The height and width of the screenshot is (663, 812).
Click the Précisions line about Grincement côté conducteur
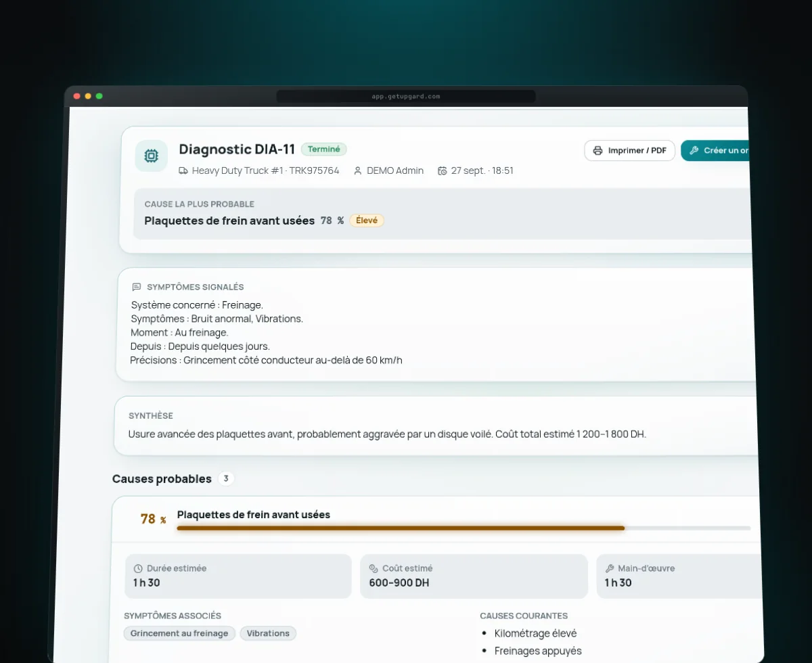tap(266, 360)
